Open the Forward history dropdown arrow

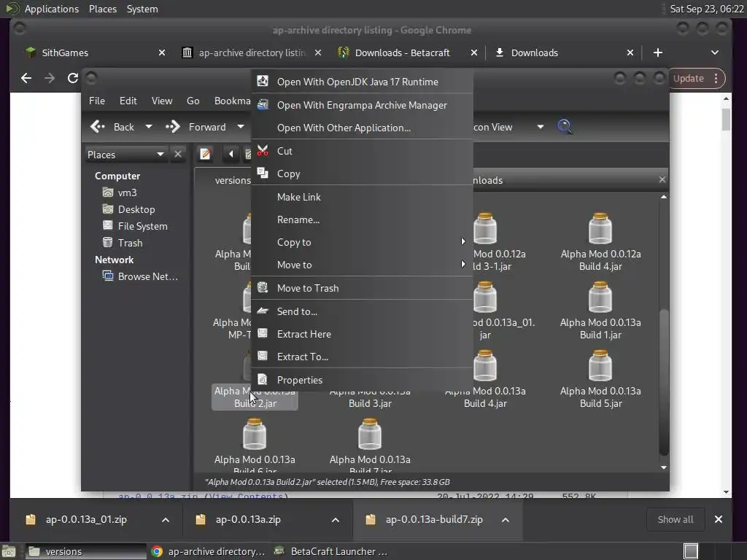click(241, 127)
